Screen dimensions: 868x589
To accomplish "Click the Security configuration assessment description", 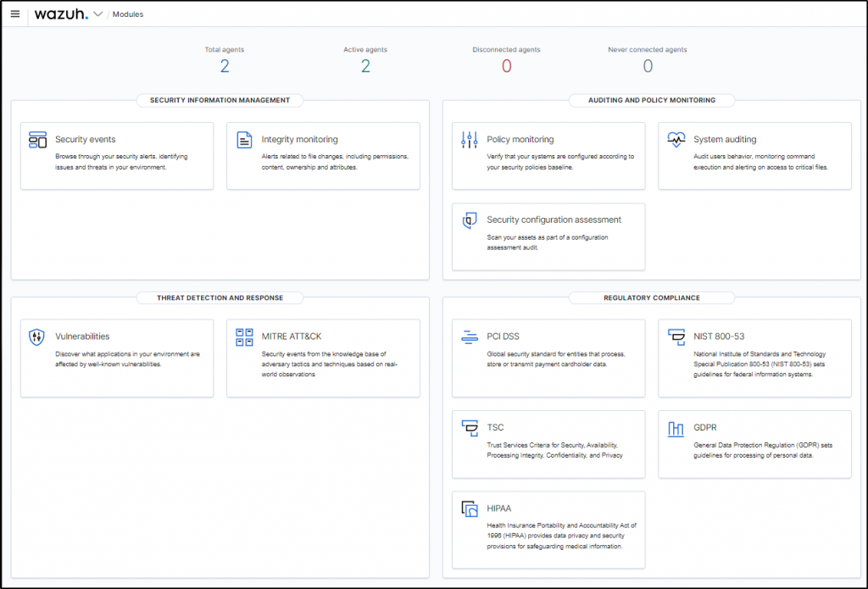I will point(548,242).
